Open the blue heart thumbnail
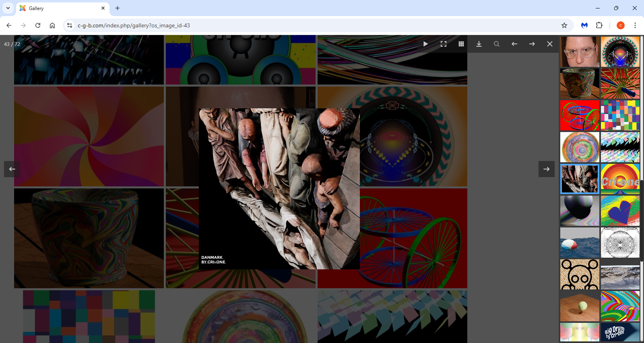The width and height of the screenshot is (644, 343). coord(620,211)
